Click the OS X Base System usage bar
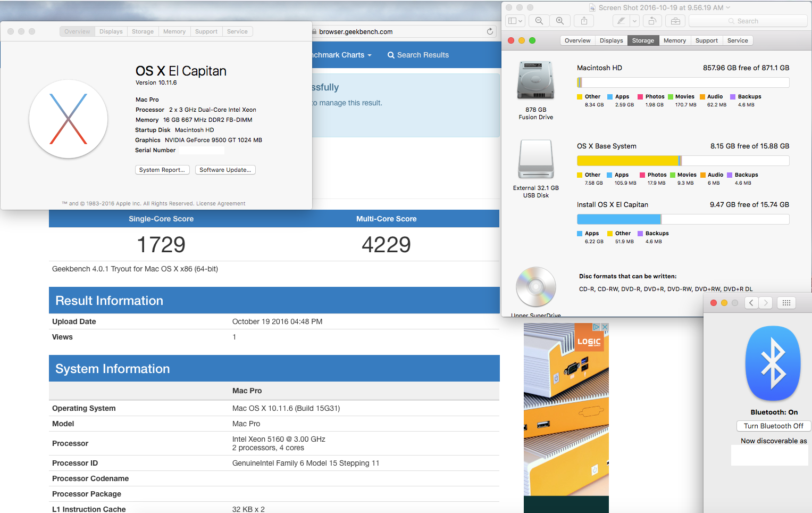This screenshot has height=513, width=812. pyautogui.click(x=683, y=161)
